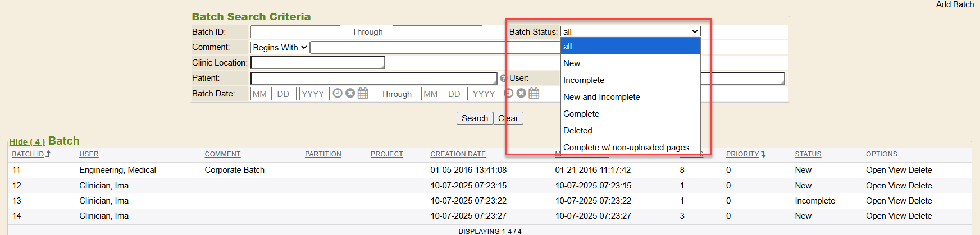
Task: Sort the table by CREATION DATE header
Action: (458, 154)
